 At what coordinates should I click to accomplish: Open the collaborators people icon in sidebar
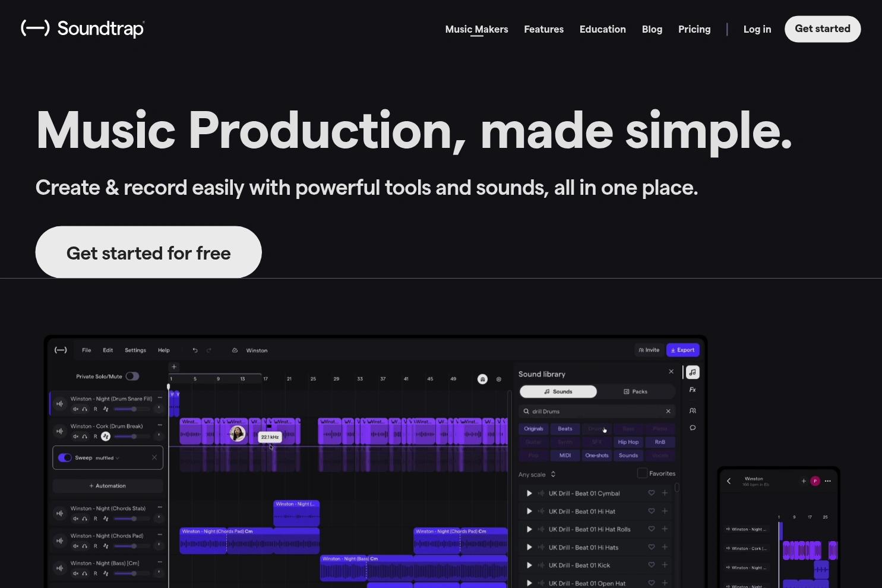tap(693, 410)
